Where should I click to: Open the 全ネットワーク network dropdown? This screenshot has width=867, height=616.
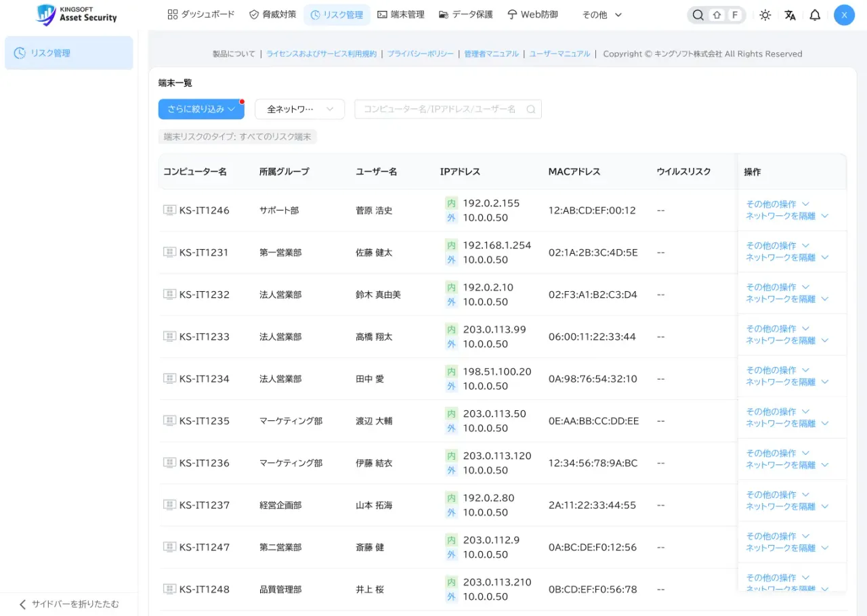click(299, 109)
